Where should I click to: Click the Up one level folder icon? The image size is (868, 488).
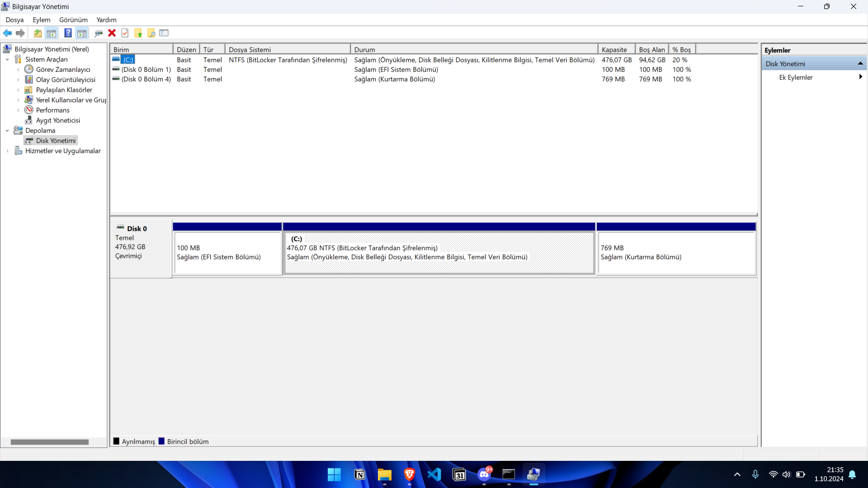point(38,33)
